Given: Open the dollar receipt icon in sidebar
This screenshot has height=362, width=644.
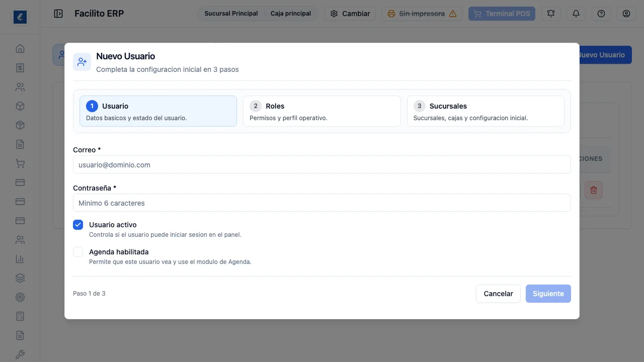Looking at the screenshot, I should [x=20, y=68].
